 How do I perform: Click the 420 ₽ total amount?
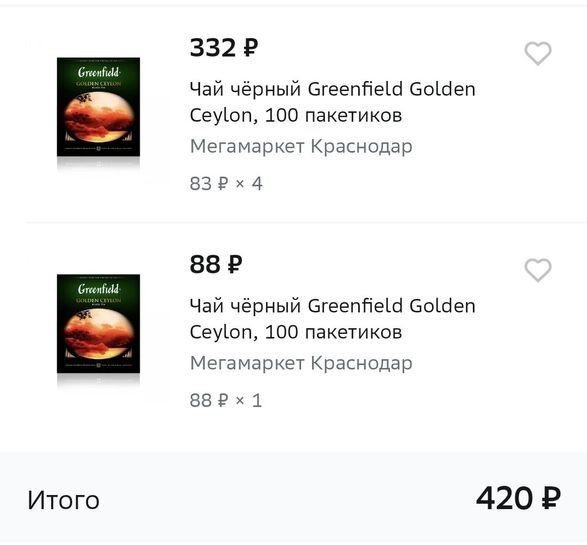tap(518, 498)
